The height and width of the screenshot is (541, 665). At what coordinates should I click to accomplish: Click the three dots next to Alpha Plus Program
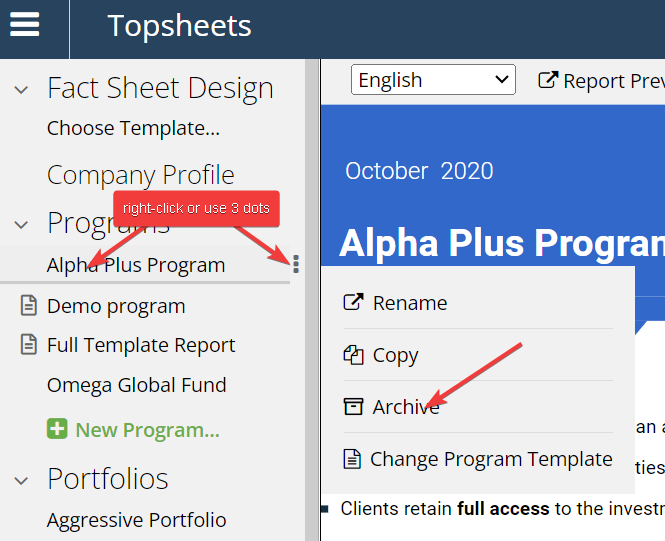click(296, 264)
